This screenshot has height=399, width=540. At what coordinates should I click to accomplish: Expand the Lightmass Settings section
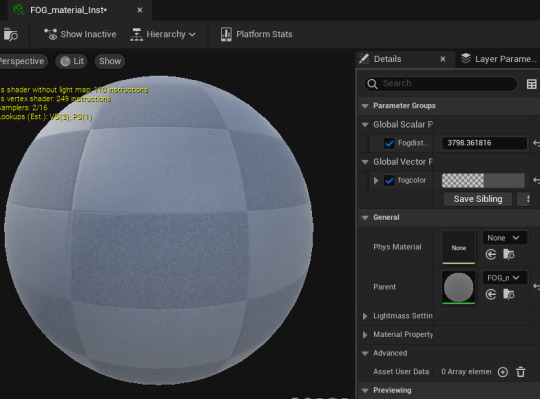[x=365, y=316]
